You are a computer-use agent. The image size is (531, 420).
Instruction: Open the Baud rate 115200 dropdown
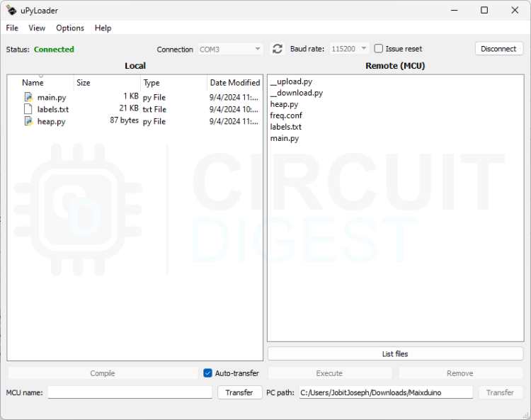[349, 49]
